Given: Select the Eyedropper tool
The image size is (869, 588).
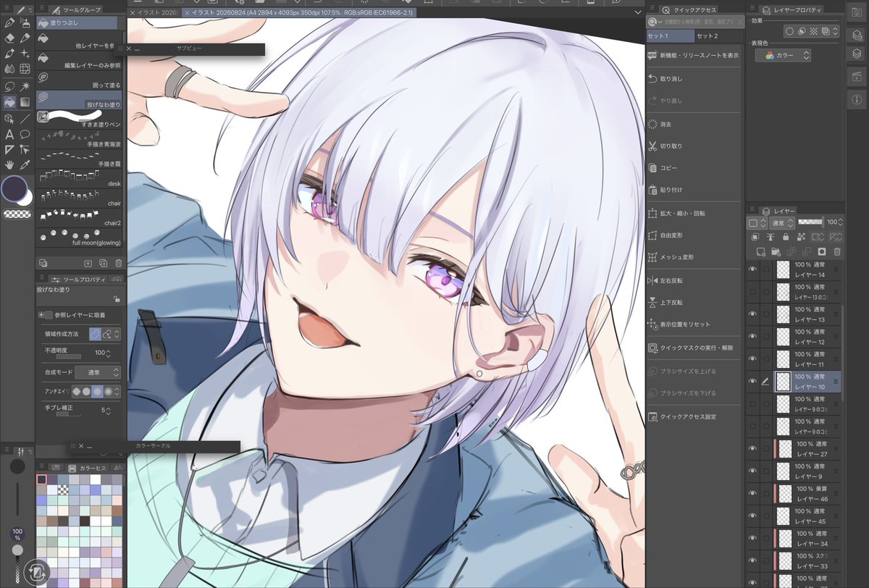Looking at the screenshot, I should click(25, 164).
